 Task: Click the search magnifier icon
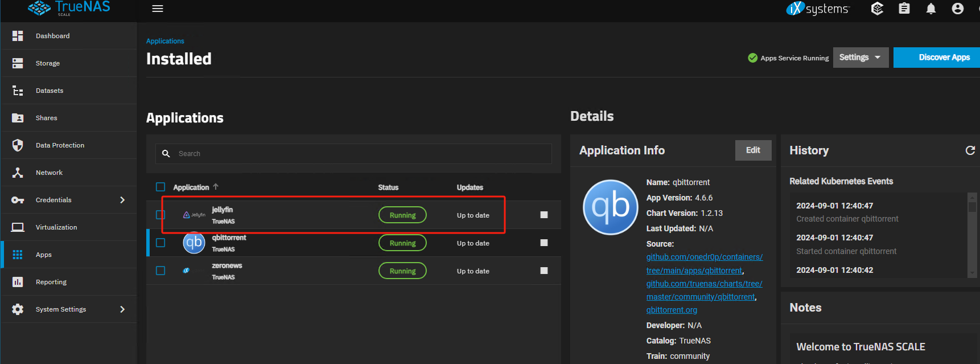click(166, 154)
